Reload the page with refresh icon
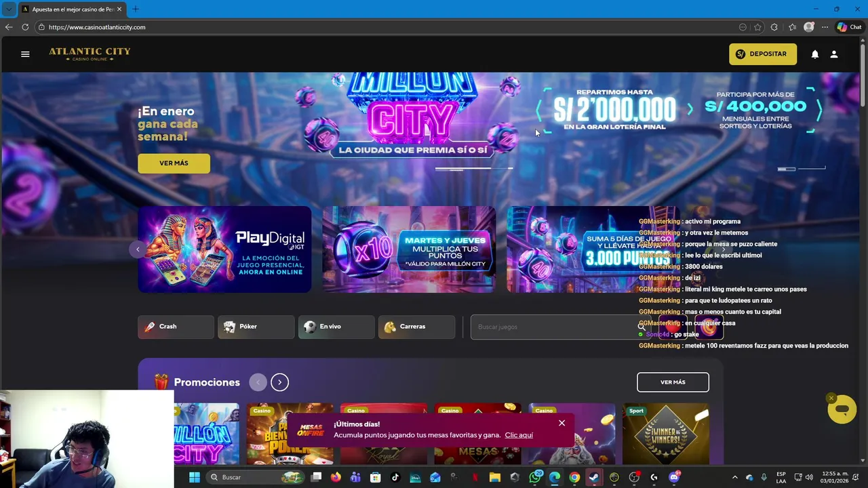This screenshot has height=488, width=868. pos(25,27)
